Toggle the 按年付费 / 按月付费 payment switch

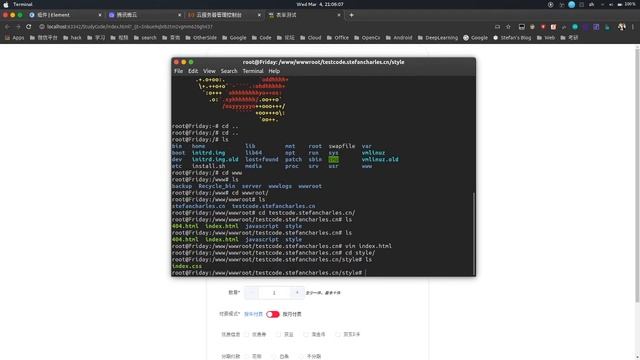pyautogui.click(x=273, y=314)
